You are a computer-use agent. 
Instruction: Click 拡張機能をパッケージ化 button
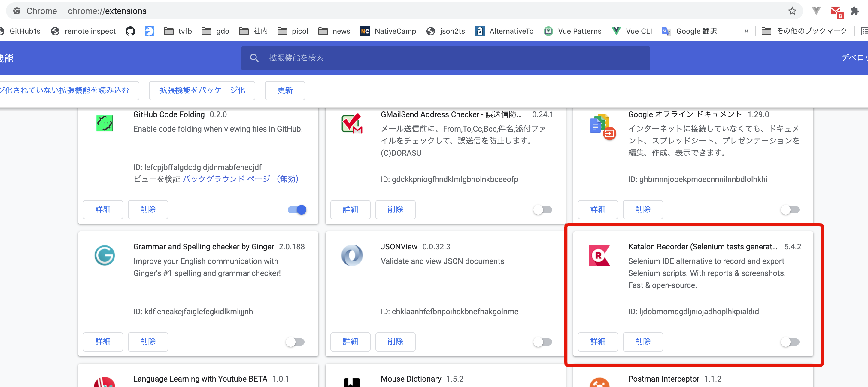(202, 90)
